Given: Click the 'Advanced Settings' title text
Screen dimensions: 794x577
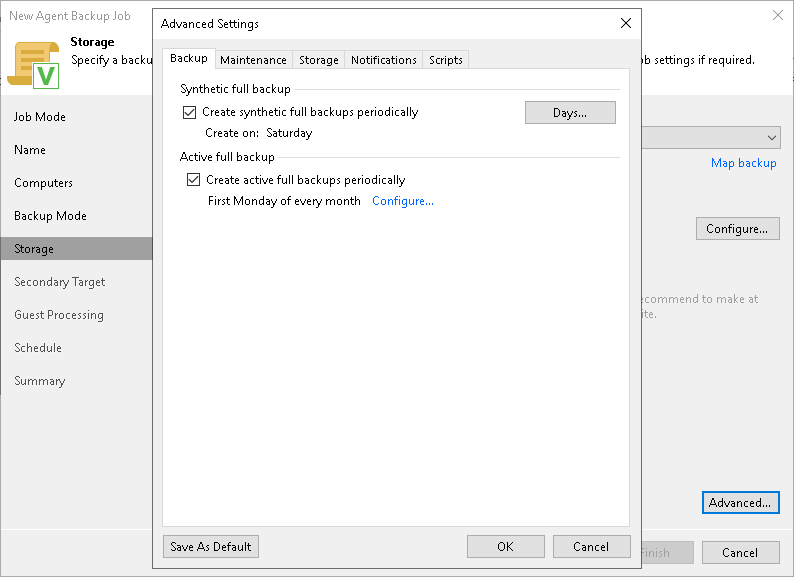Looking at the screenshot, I should click(x=210, y=24).
